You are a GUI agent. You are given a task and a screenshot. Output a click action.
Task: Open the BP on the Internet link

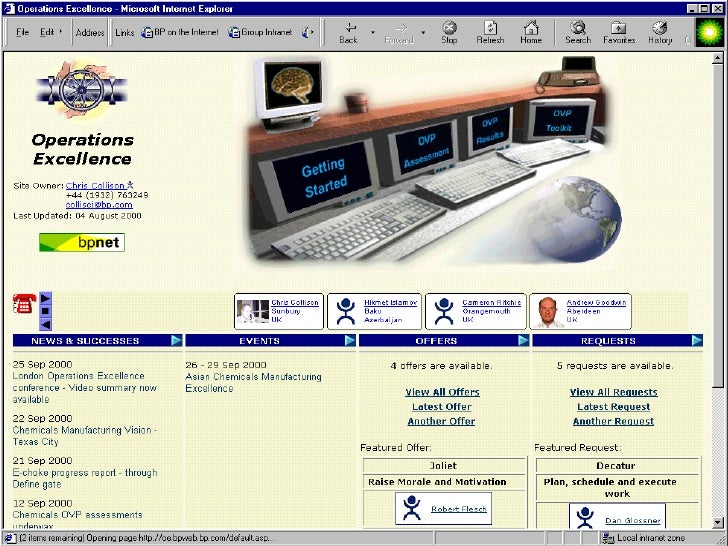point(180,32)
